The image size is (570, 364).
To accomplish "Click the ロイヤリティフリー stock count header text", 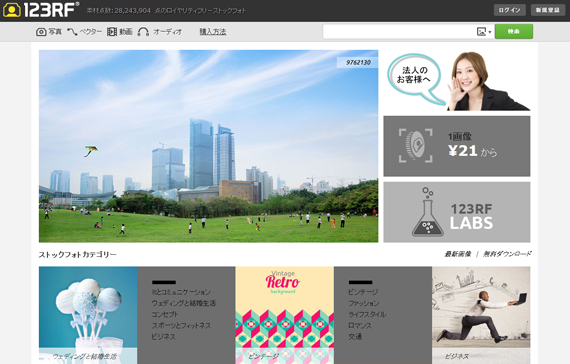I will pos(166,11).
